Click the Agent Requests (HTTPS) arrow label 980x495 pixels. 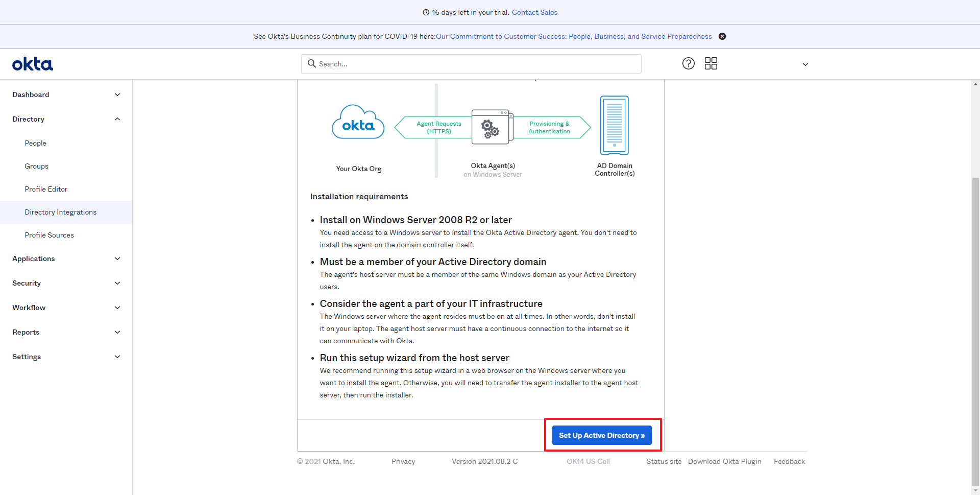[439, 127]
